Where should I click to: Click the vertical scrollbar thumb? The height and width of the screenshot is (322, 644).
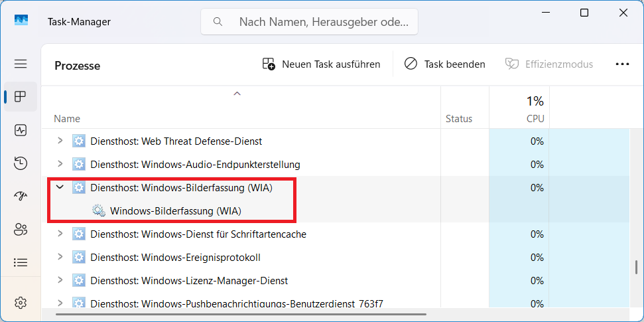tap(637, 268)
